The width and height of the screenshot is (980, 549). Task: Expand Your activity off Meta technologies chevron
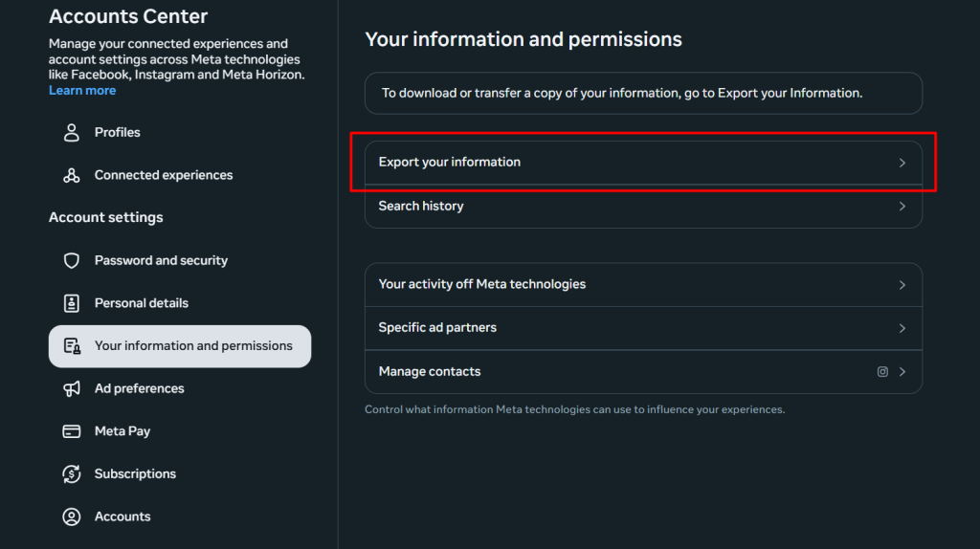(x=902, y=285)
